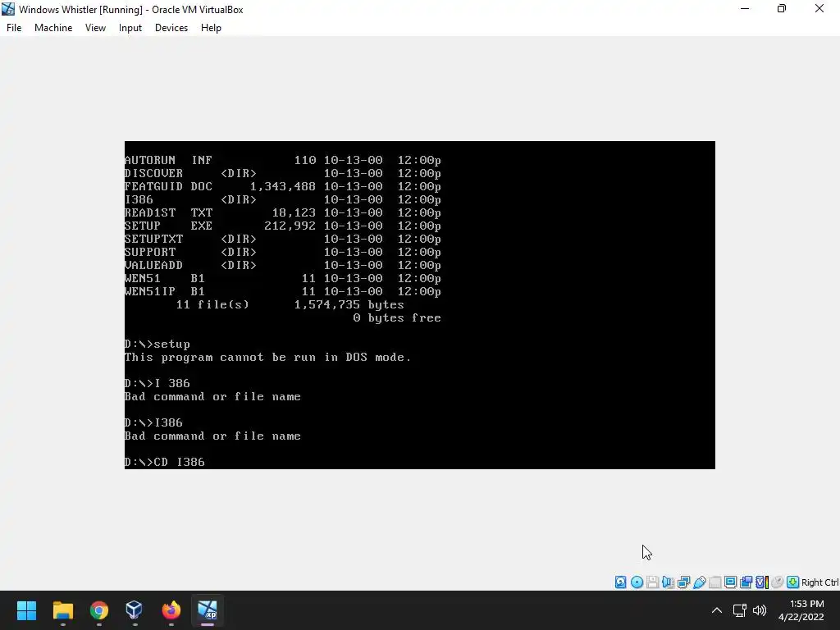
Task: Open File Explorer from the taskbar
Action: click(62, 610)
